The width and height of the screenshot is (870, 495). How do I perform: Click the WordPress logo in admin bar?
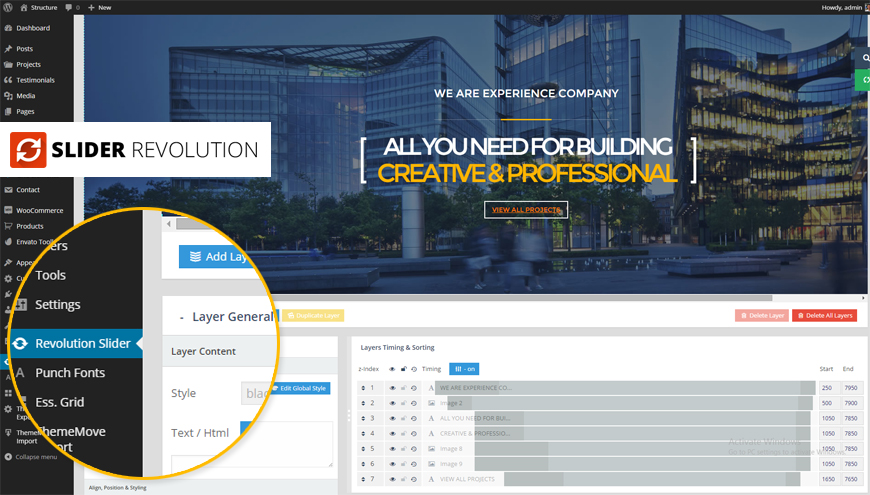(8, 7)
